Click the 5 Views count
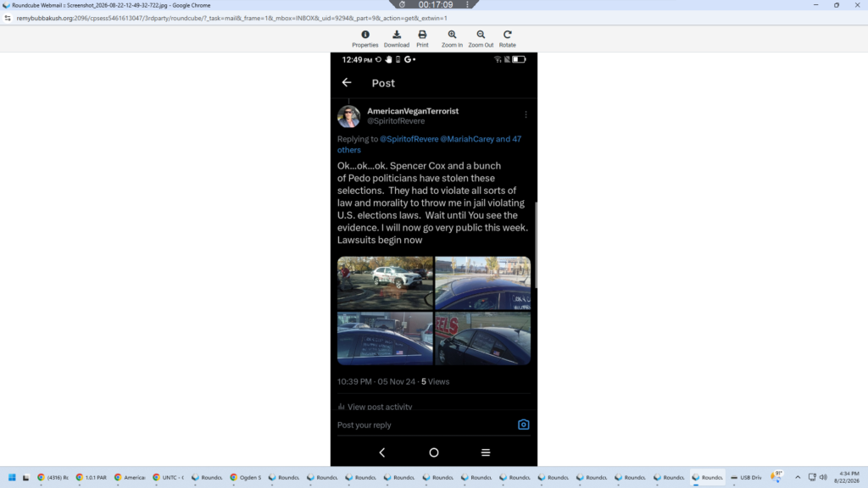 (435, 382)
